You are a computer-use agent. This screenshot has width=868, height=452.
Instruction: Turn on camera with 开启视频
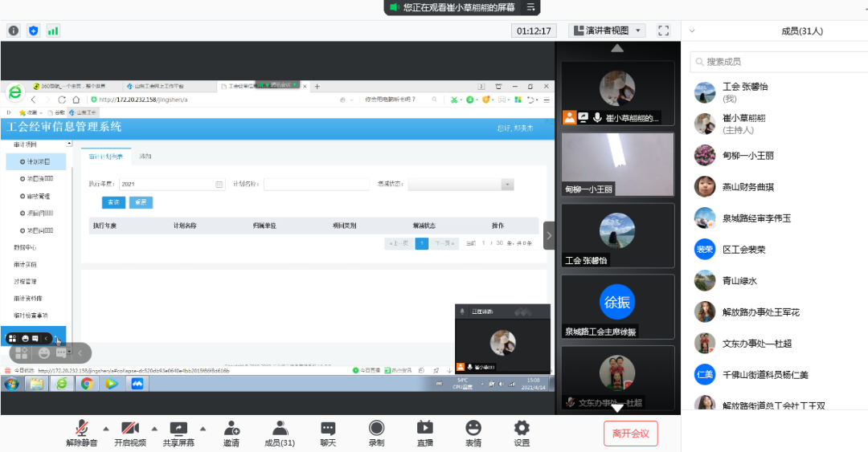pyautogui.click(x=130, y=430)
